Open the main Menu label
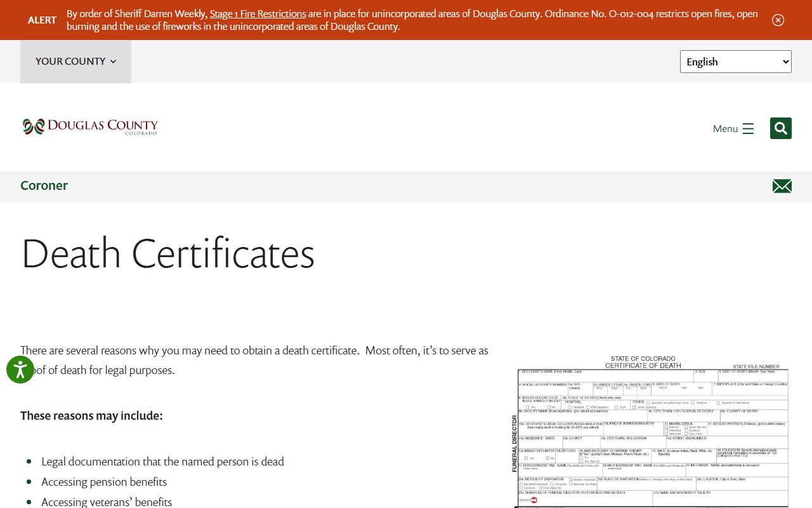812x508 pixels. 725,128
